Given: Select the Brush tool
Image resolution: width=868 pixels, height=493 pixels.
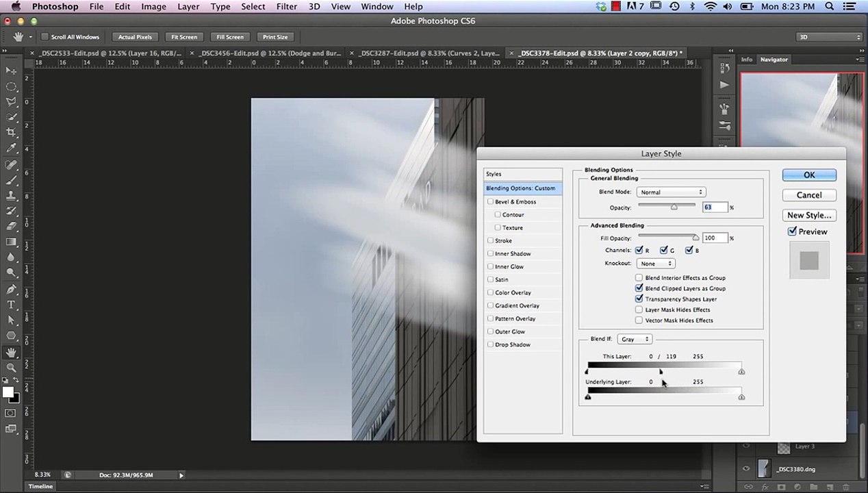Looking at the screenshot, I should [12, 181].
